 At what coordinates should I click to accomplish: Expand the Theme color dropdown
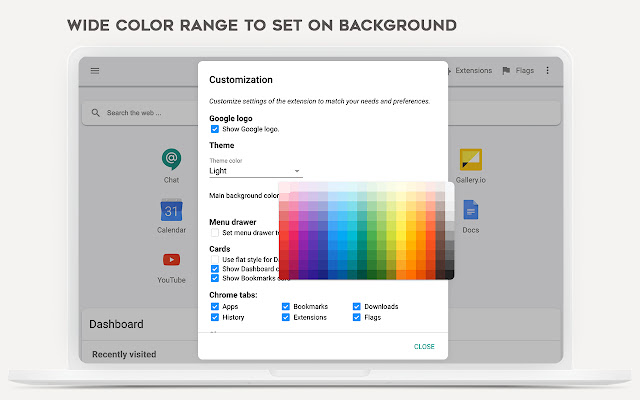(x=254, y=171)
